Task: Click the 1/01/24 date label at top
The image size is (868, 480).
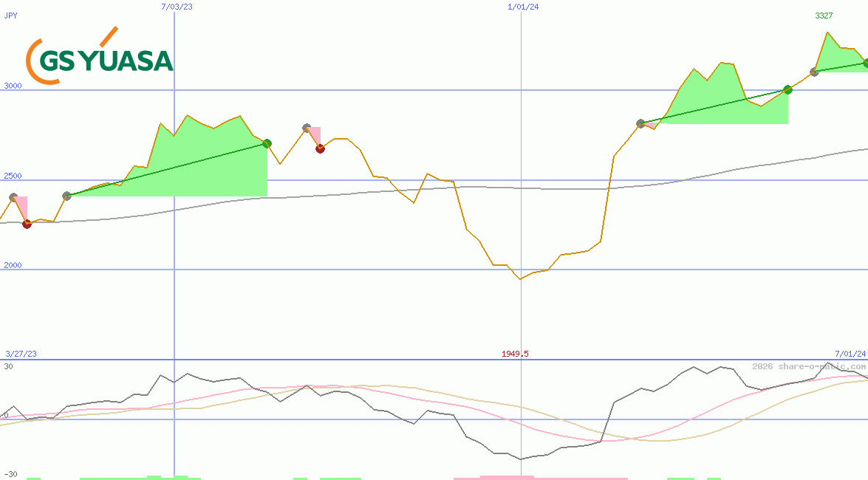Action: tap(522, 7)
